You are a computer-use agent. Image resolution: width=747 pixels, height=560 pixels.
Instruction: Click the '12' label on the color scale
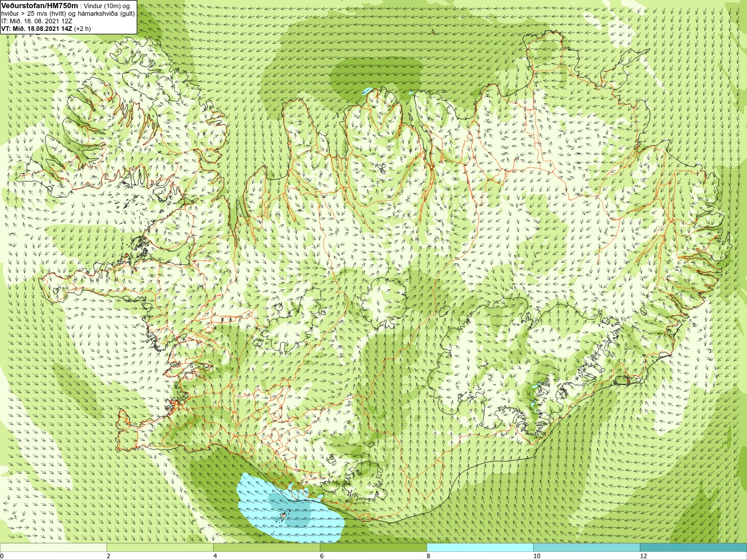(644, 556)
